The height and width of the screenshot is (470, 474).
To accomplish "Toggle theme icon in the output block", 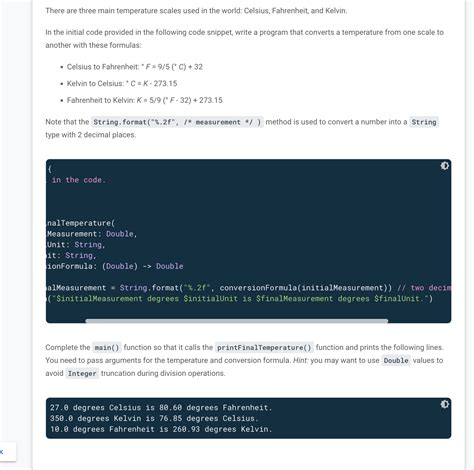I will click(444, 404).
